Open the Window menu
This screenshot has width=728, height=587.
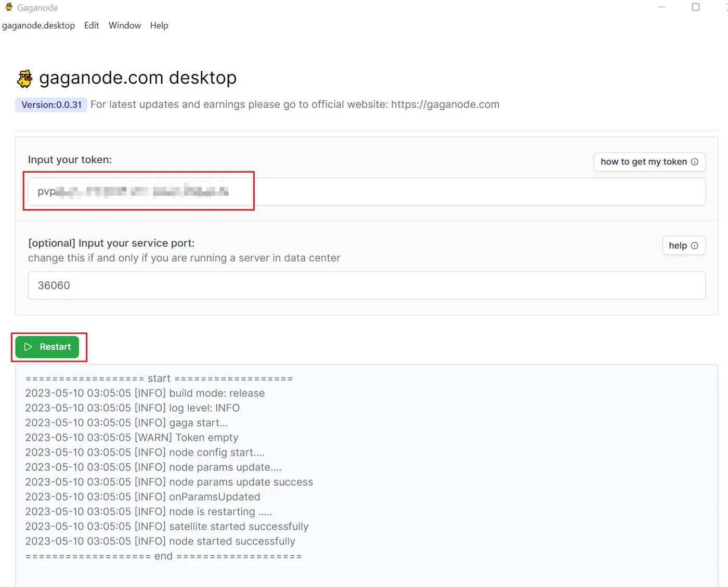(x=125, y=25)
